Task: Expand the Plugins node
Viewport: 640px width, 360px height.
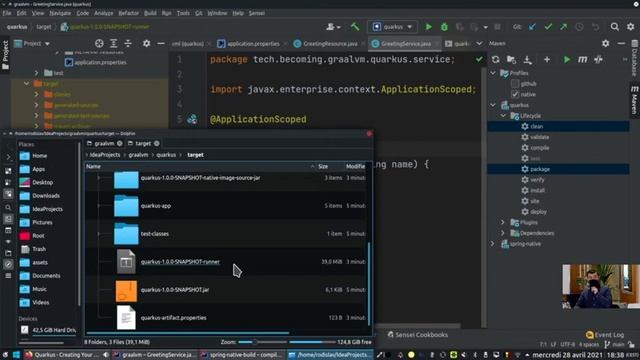Action: [503, 222]
